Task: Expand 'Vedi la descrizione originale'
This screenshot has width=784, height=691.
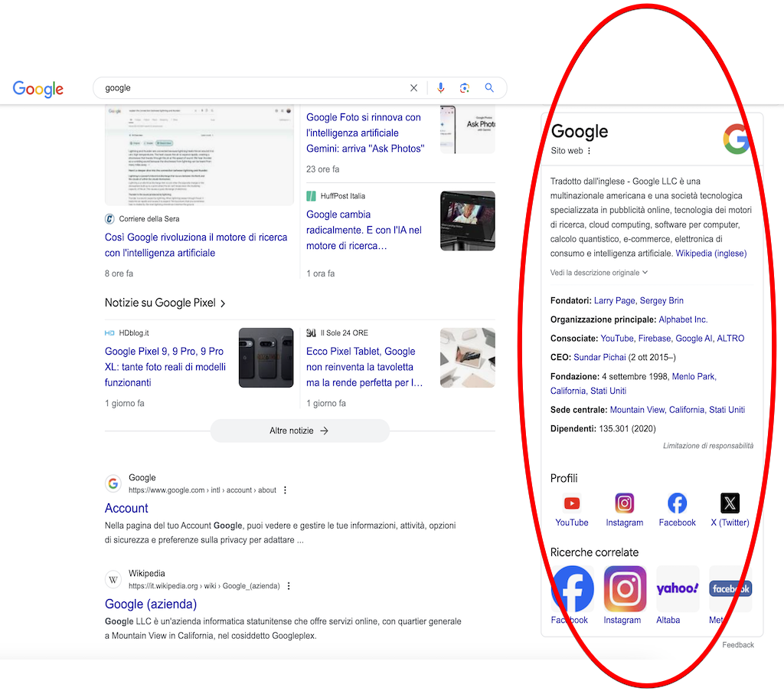Action: 599,273
